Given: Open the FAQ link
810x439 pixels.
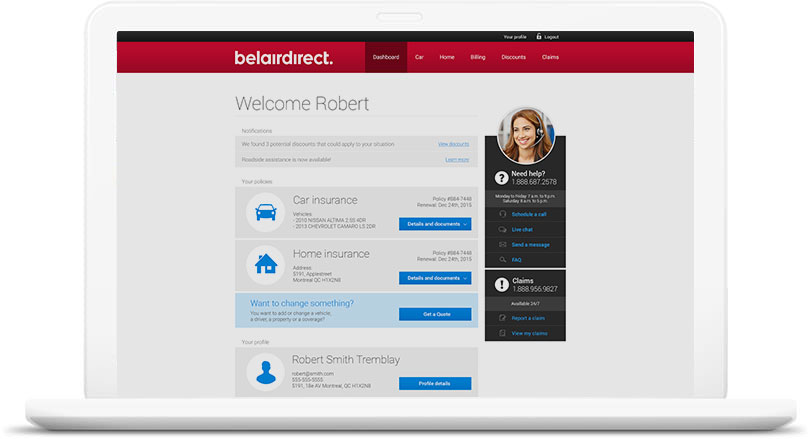Looking at the screenshot, I should (517, 260).
